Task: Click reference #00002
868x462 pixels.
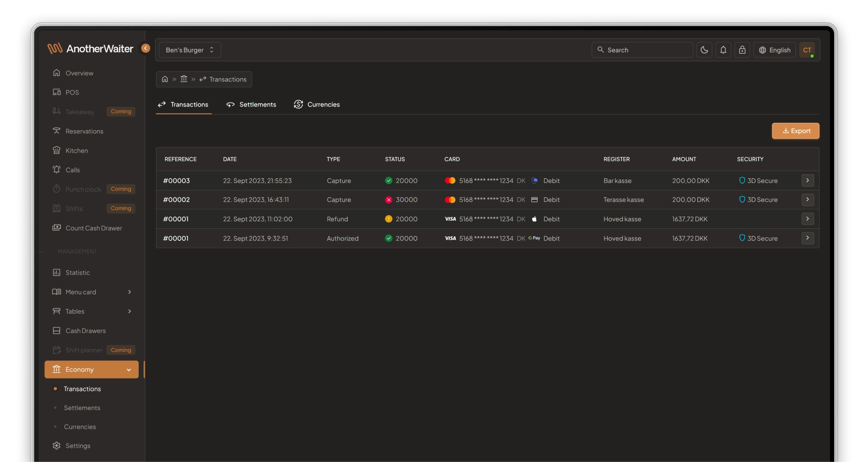Action: click(x=176, y=200)
